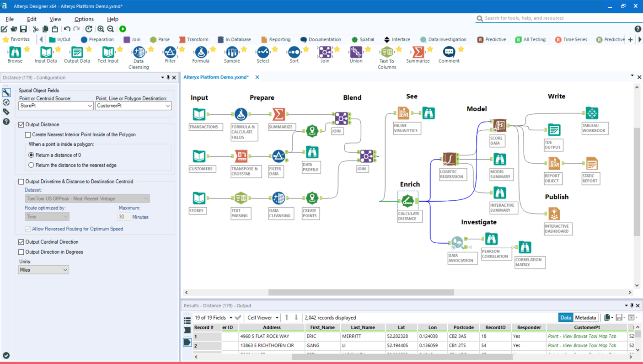Choose the Text To Columns tool
Image resolution: width=643 pixels, height=364 pixels.
point(387,58)
